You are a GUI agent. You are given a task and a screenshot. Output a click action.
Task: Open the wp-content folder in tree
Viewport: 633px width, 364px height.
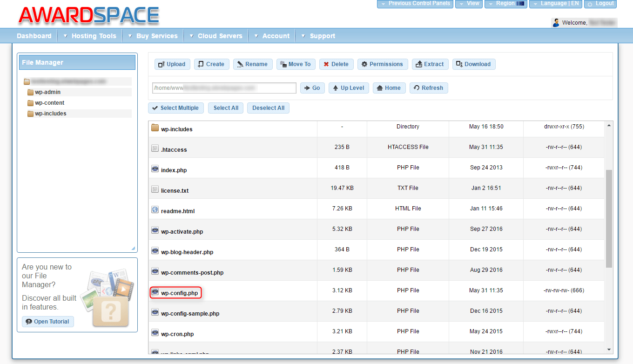coord(49,103)
